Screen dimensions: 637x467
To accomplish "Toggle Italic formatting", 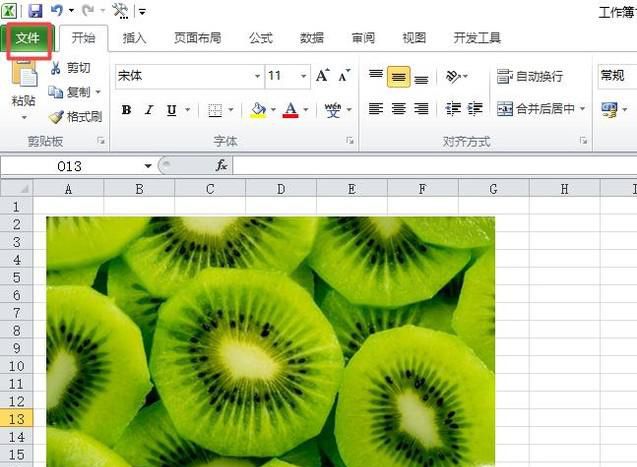I will click(x=149, y=110).
